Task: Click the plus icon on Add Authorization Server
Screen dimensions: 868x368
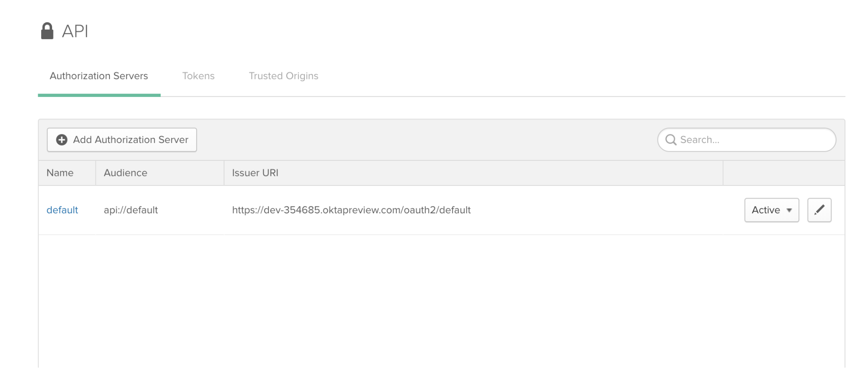Action: coord(62,139)
